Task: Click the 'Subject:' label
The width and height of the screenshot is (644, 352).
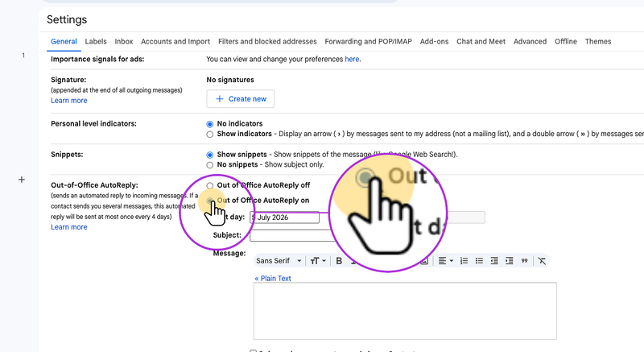Action: click(x=227, y=235)
